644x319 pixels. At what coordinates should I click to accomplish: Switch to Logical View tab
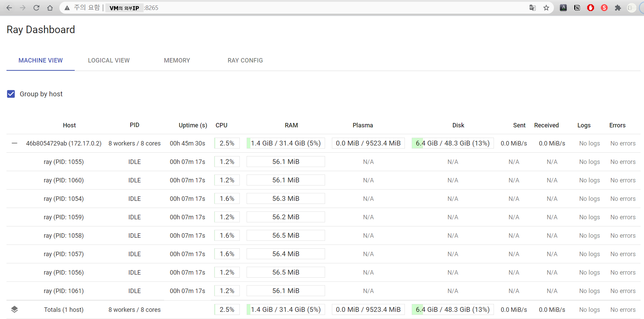point(109,60)
